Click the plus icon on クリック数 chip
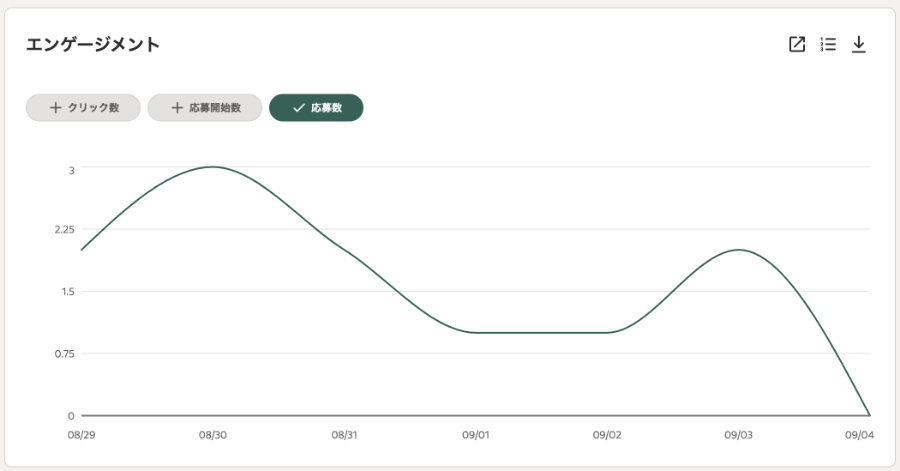Viewport: 900px width, 471px height. tap(55, 108)
